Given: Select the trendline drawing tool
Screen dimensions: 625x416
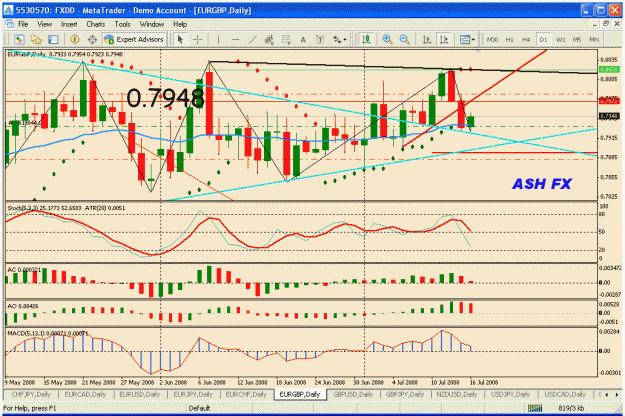Looking at the screenshot, I should point(252,39).
